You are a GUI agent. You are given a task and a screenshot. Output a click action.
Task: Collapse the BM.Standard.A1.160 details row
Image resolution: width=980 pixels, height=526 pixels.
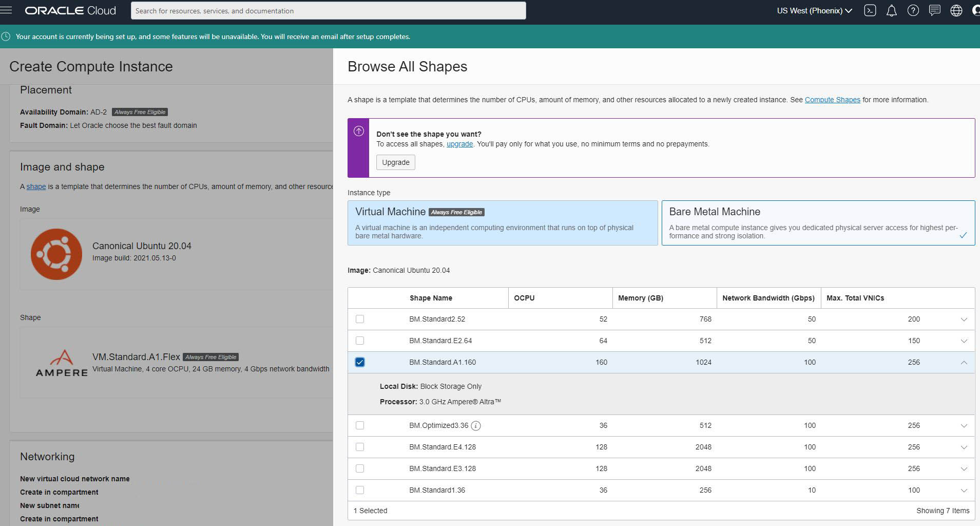click(x=964, y=363)
